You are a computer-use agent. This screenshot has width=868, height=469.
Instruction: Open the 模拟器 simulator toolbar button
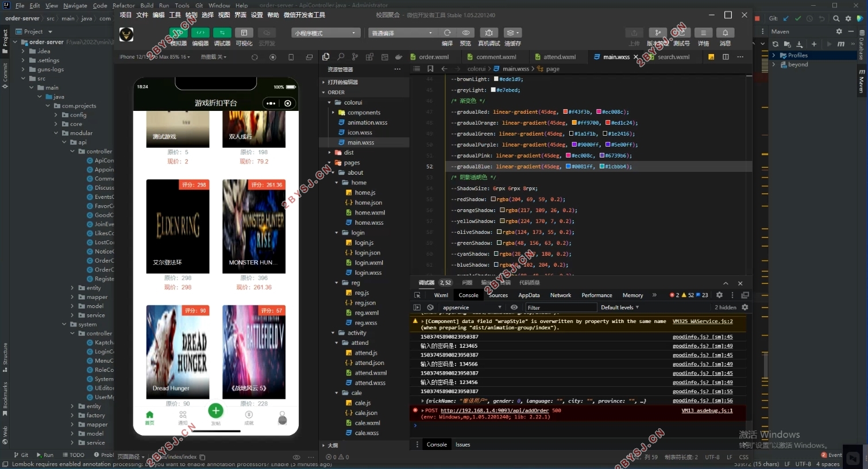point(179,33)
